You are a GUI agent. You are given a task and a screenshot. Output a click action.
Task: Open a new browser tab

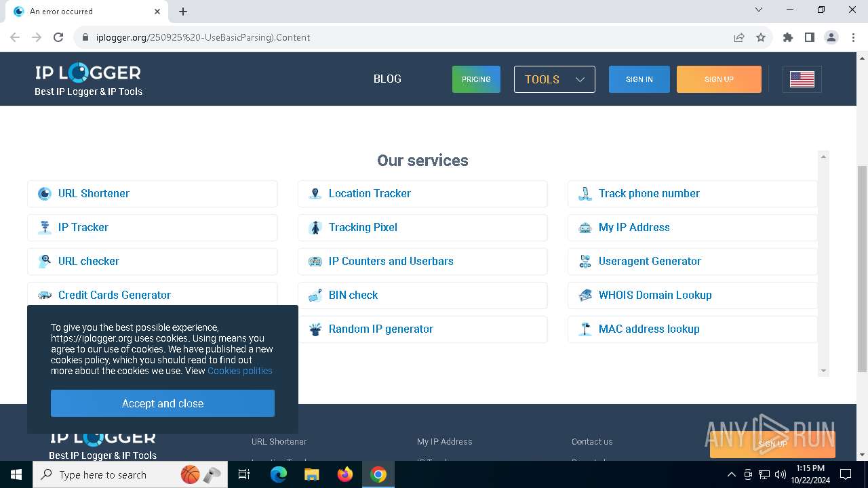(x=183, y=12)
